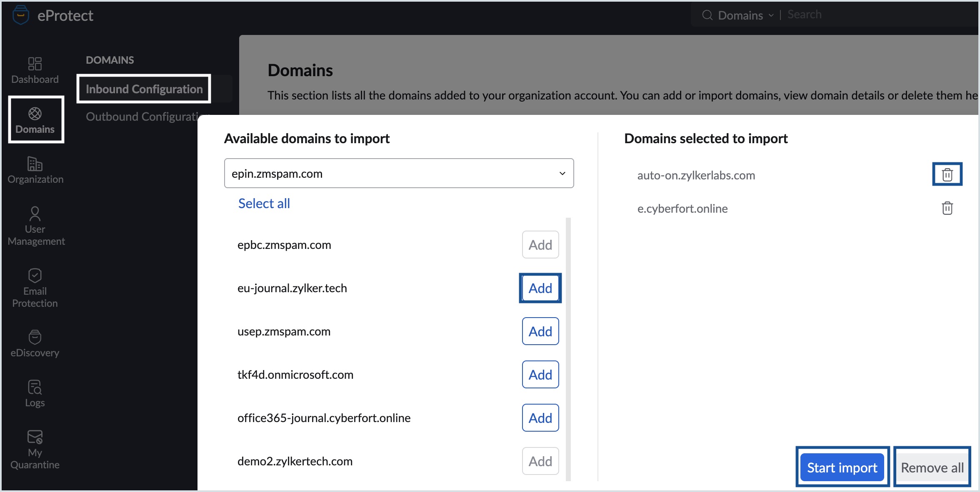The image size is (980, 492).
Task: Click the Domains page heading
Action: click(x=300, y=70)
